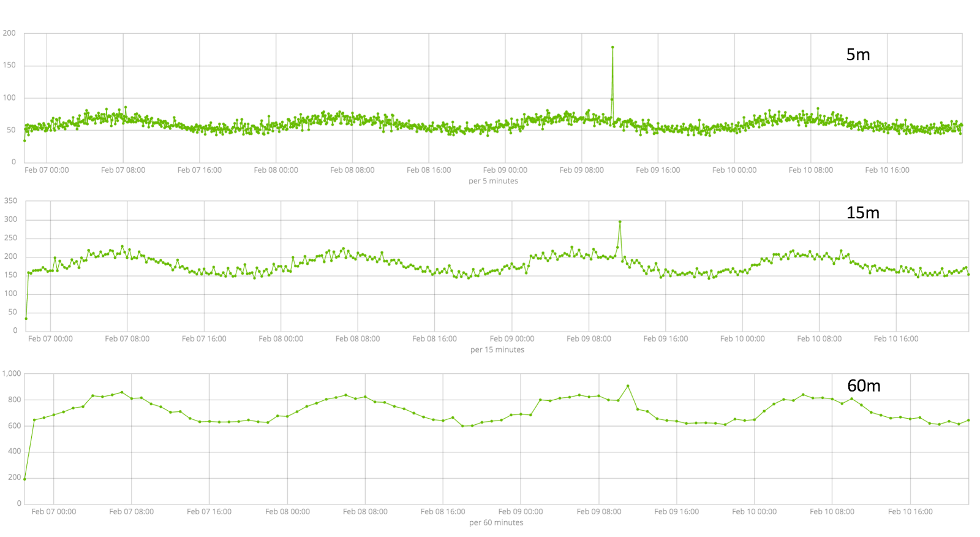Click "Feb 07 08:00" under the 60-minute chart
This screenshot has width=980, height=537.
tap(132, 511)
